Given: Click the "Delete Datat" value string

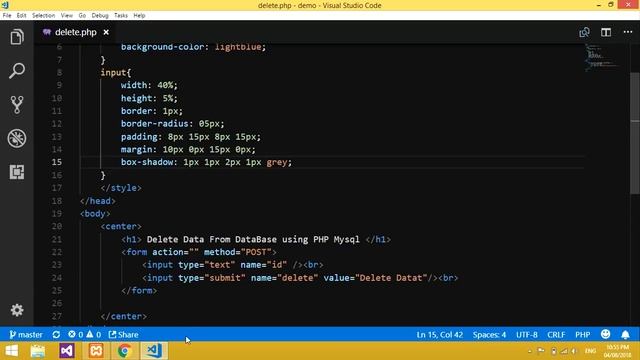Looking at the screenshot, I should pyautogui.click(x=391, y=278).
